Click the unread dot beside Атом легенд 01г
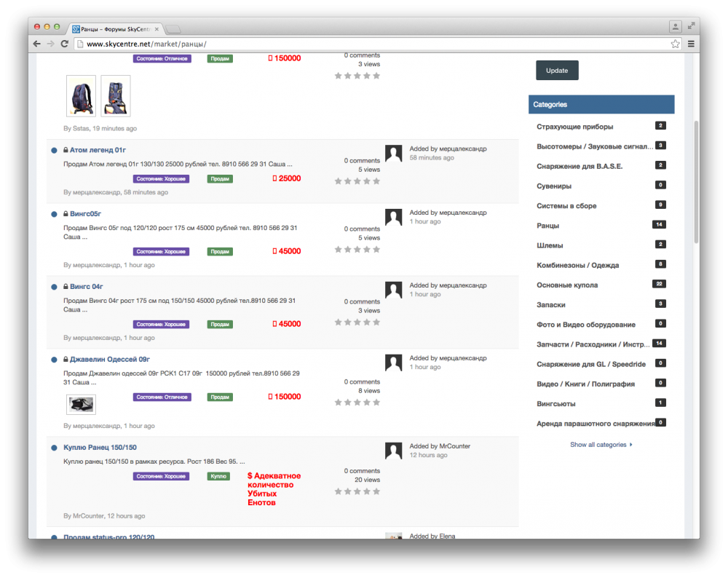Viewport: 728px width, 578px height. coord(54,151)
